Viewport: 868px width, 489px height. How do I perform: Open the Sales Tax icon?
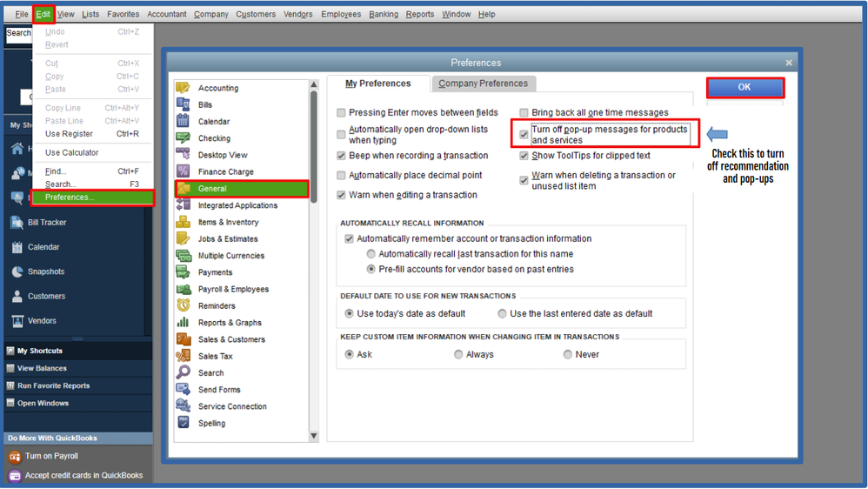[x=184, y=356]
